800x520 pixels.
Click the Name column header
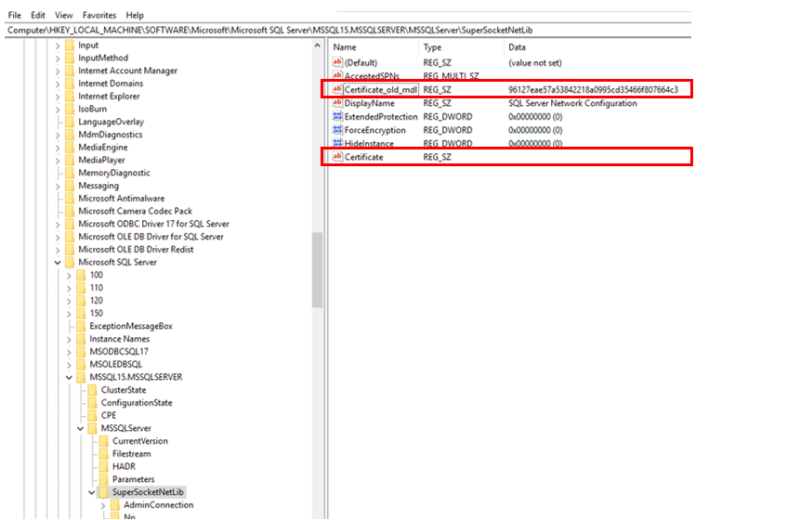click(345, 47)
